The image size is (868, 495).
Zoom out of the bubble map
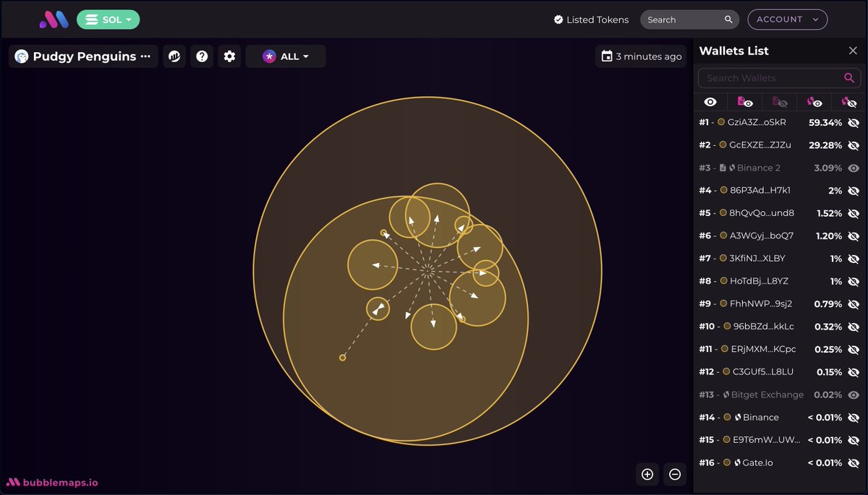[x=675, y=474]
